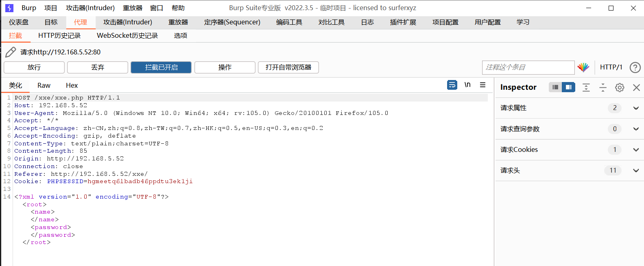
Task: Click the 放行 forward button
Action: 34,67
